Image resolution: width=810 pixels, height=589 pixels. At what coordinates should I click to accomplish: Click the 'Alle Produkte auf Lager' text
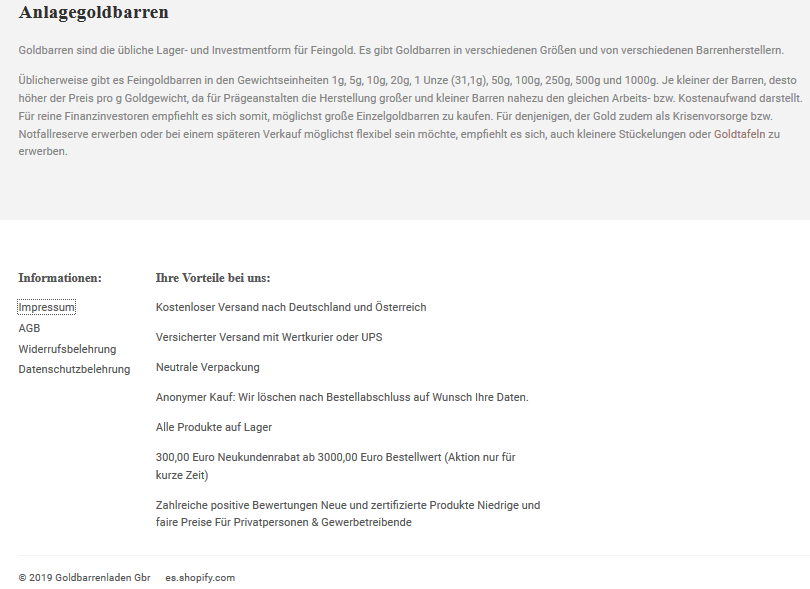coord(214,427)
